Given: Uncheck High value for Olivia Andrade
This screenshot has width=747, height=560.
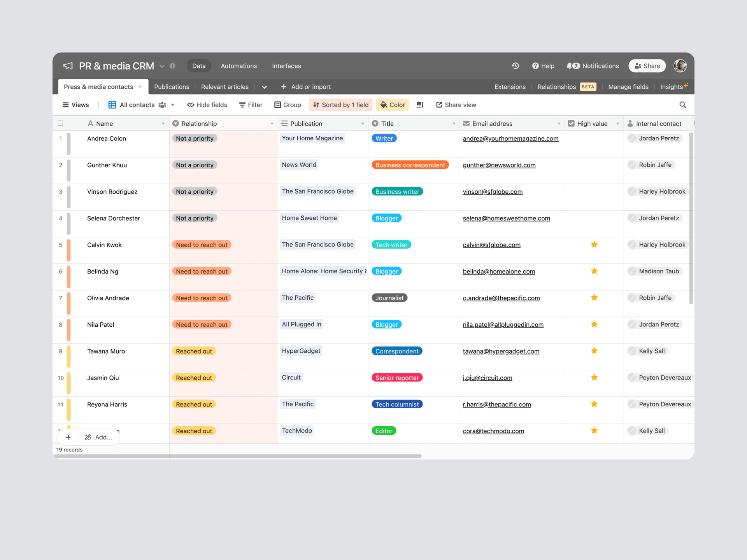Looking at the screenshot, I should click(x=594, y=297).
